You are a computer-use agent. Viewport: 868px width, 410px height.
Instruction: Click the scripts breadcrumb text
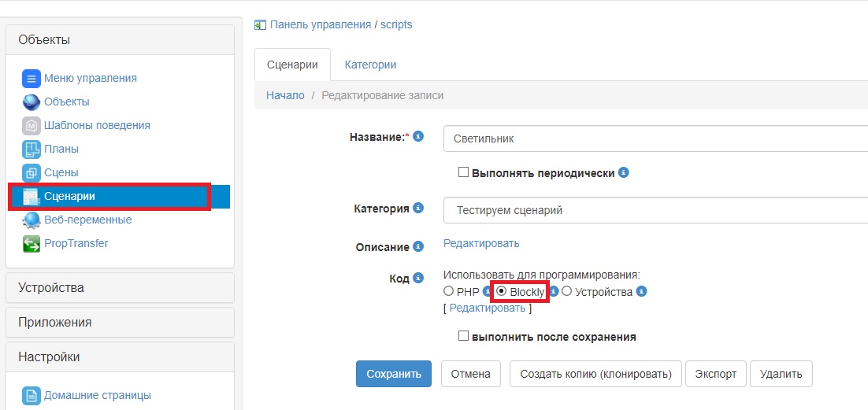(396, 25)
